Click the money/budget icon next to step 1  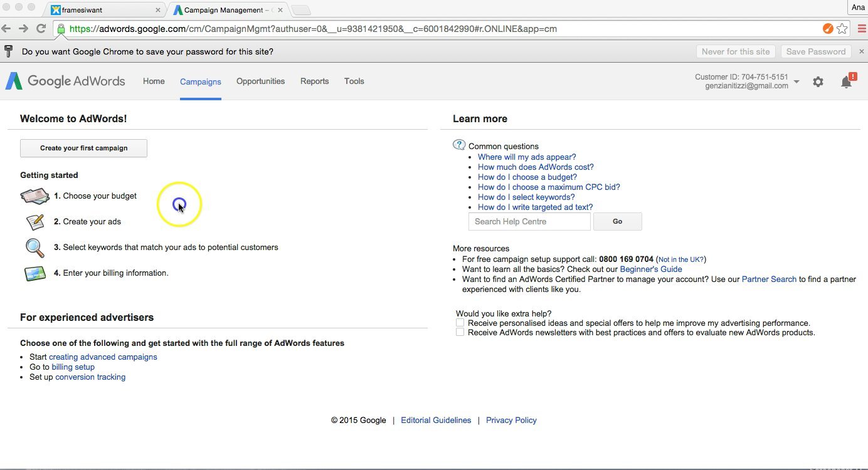click(x=34, y=196)
